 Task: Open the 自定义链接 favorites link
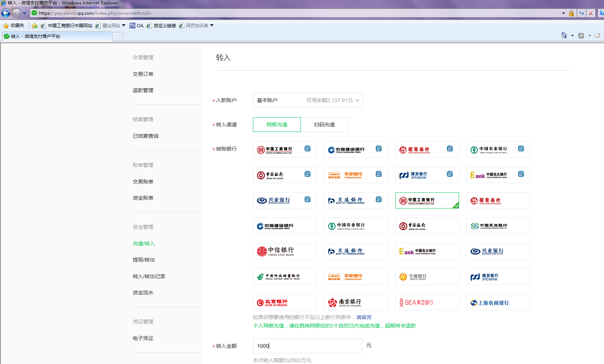click(161, 26)
